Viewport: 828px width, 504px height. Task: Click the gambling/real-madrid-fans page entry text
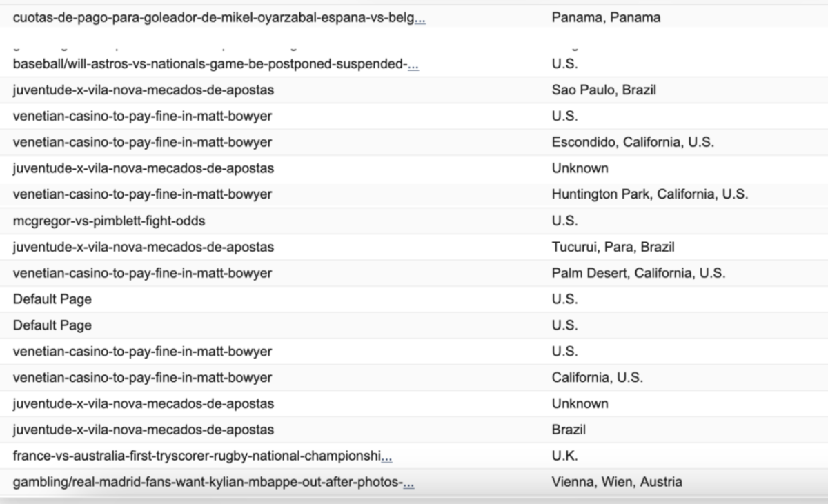click(208, 482)
